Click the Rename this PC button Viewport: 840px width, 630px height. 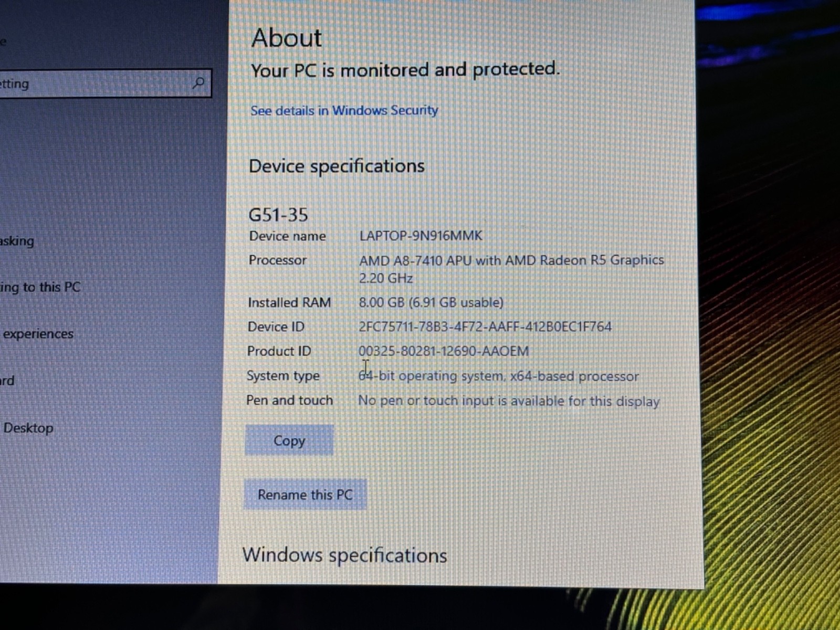tap(305, 495)
